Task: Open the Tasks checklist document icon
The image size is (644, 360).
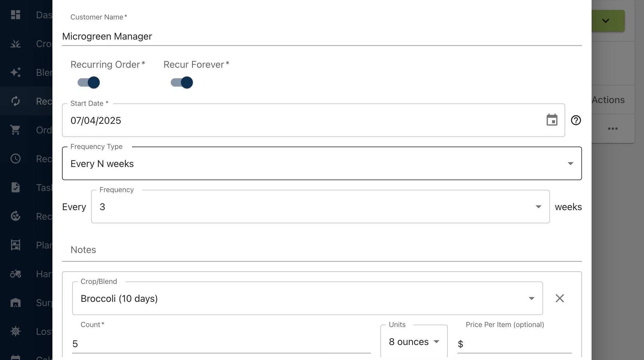Action: pos(16,187)
